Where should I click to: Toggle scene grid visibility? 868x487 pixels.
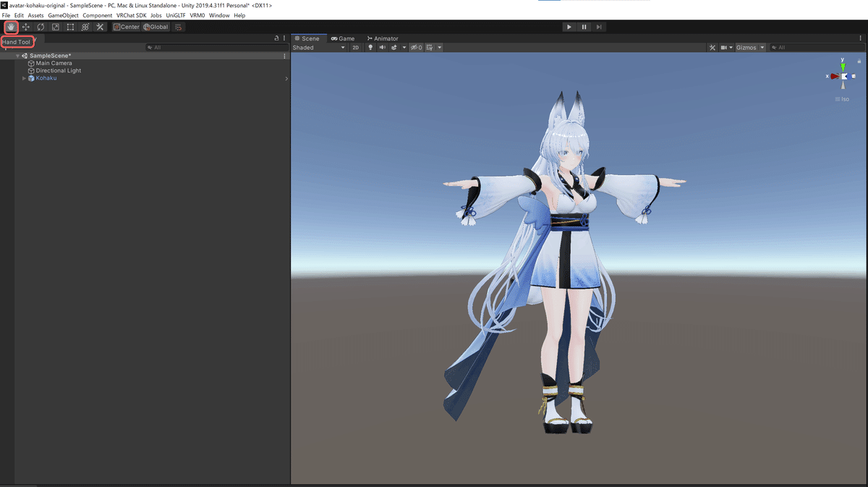pos(430,48)
